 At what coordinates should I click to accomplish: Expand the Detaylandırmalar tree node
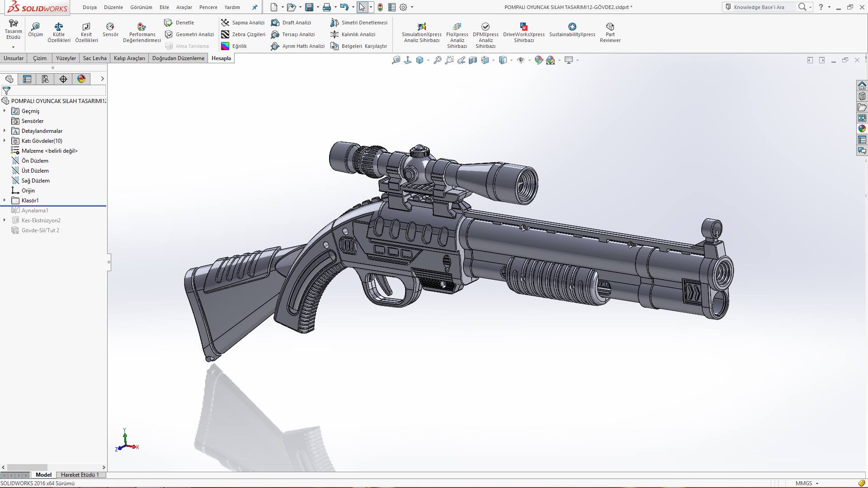[x=5, y=131]
